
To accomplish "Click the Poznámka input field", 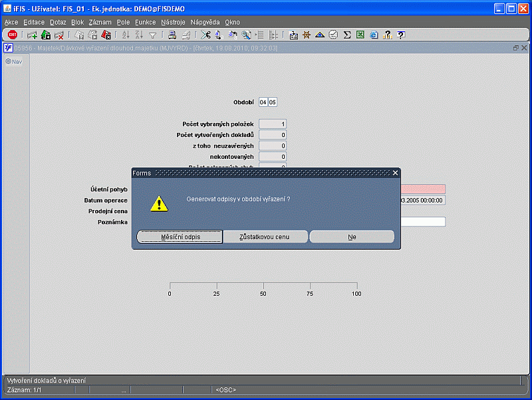I will 422,222.
